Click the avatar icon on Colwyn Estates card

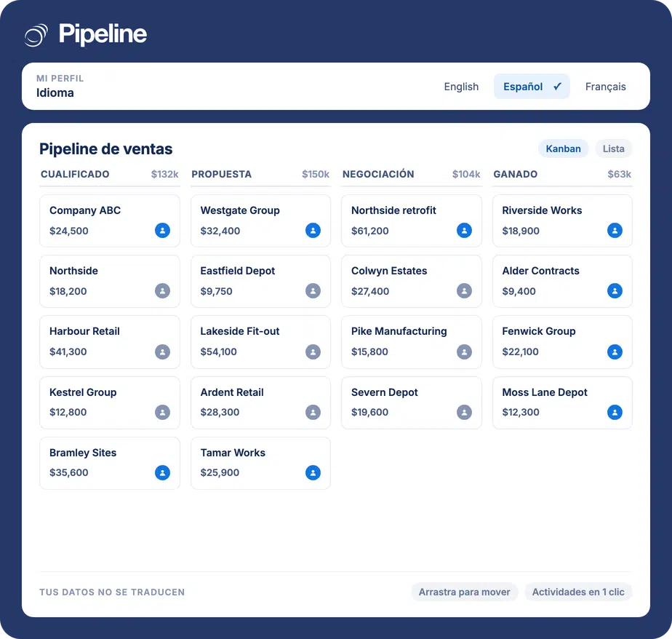point(464,291)
